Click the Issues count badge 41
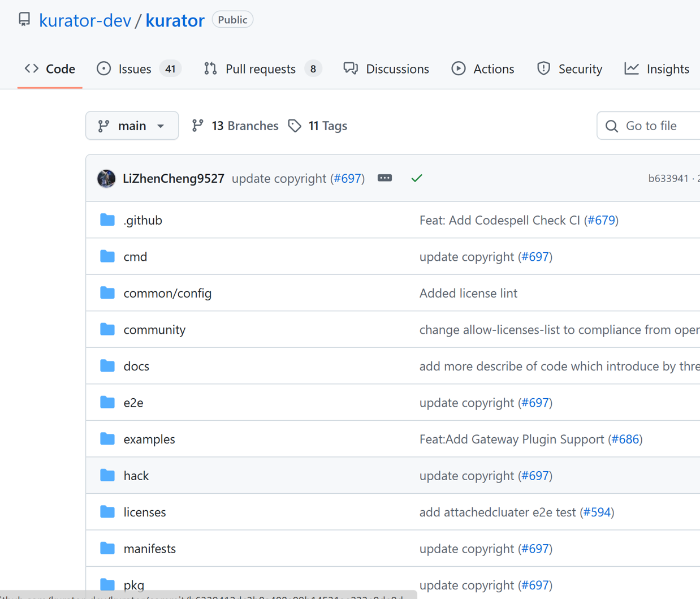 pos(170,69)
